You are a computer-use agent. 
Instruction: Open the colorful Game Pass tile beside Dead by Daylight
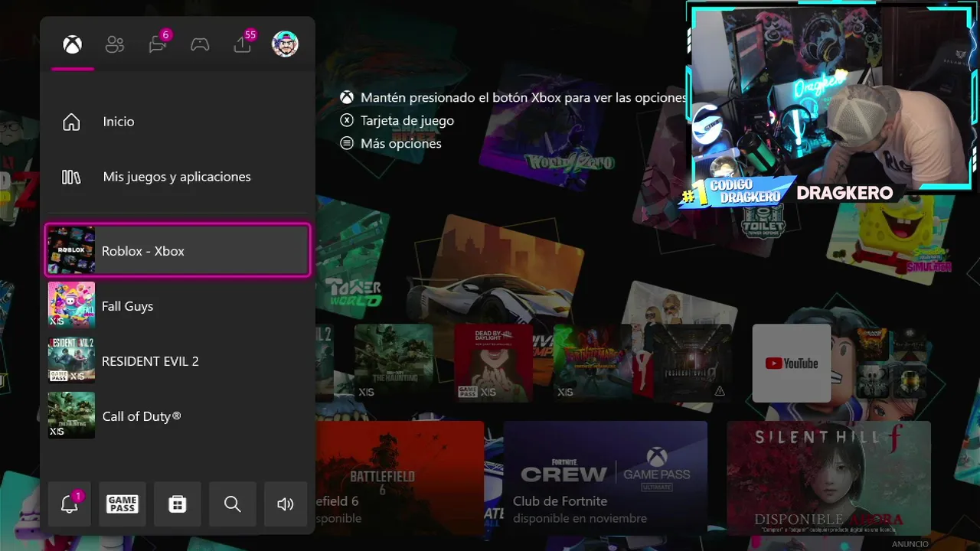point(593,363)
